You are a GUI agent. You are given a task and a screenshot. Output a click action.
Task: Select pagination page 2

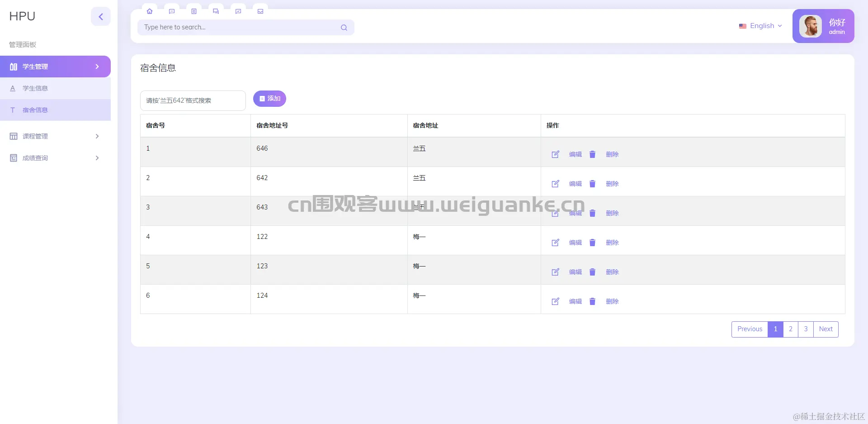[791, 329]
